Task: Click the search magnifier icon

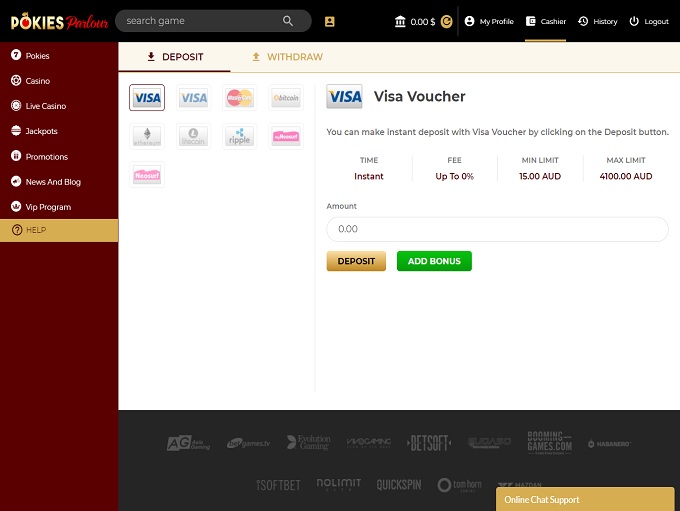Action: point(288,21)
